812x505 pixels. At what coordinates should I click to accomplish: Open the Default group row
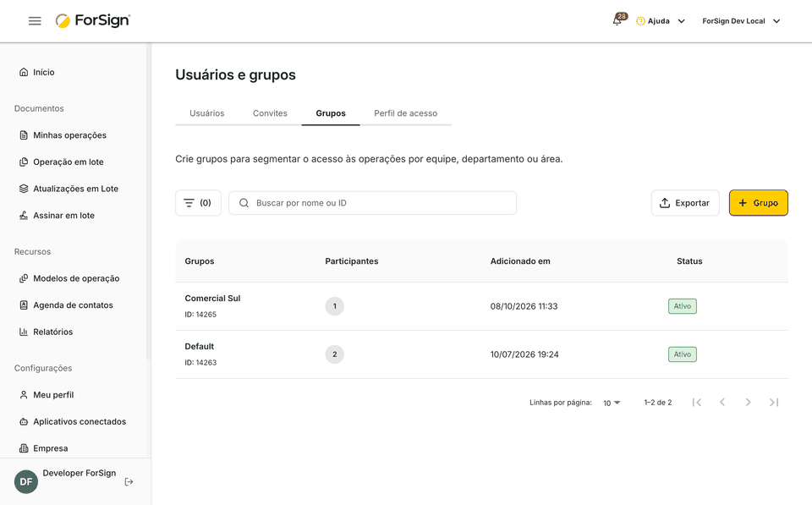pos(481,354)
